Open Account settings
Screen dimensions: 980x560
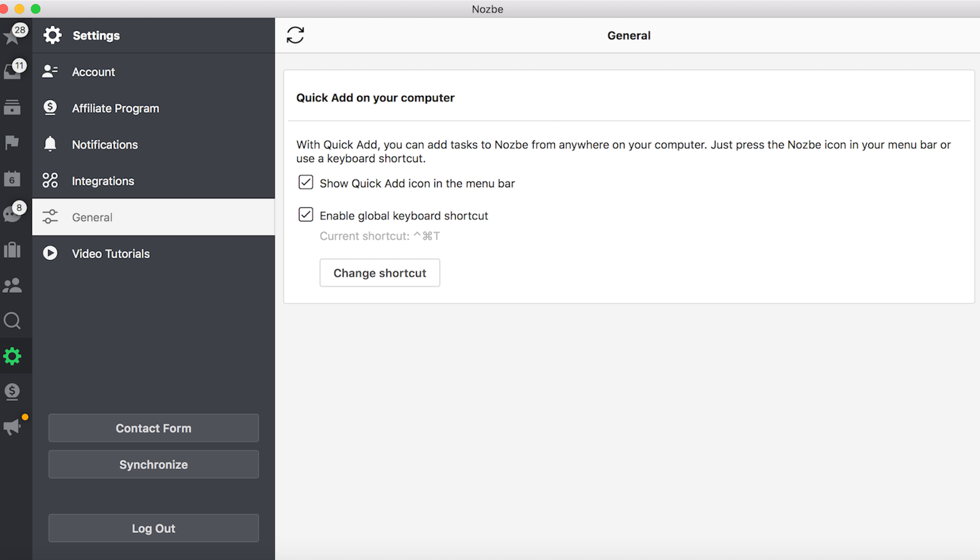pyautogui.click(x=154, y=72)
